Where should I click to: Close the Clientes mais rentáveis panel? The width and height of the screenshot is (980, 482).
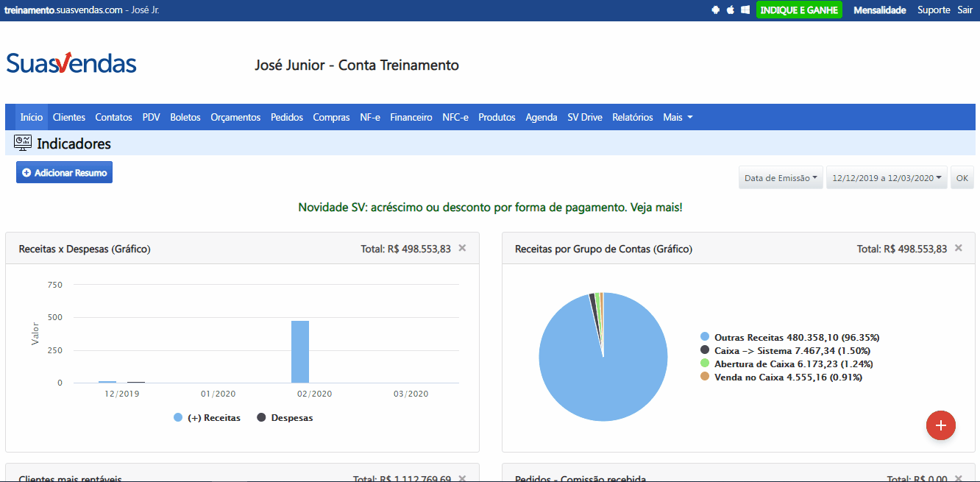tap(462, 478)
